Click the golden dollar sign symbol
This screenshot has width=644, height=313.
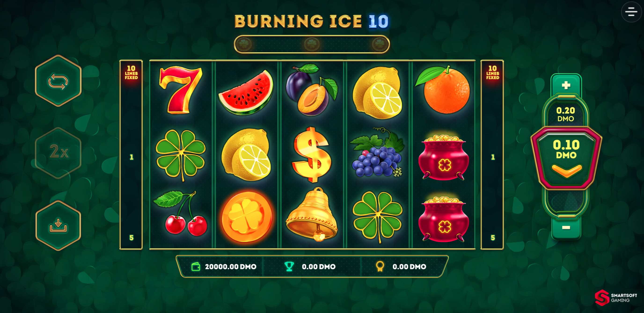311,154
